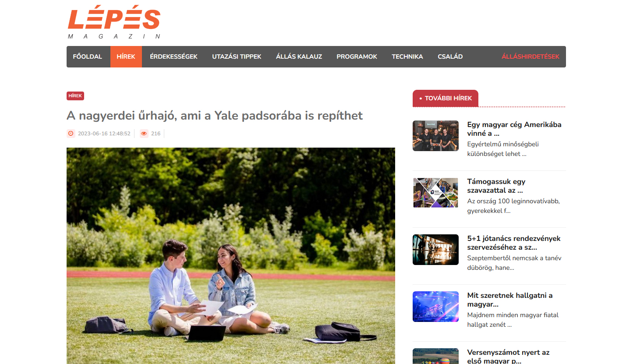This screenshot has height=364, width=619.
Task: Open the Lépés Magazin logo homepage
Action: pyautogui.click(x=114, y=22)
